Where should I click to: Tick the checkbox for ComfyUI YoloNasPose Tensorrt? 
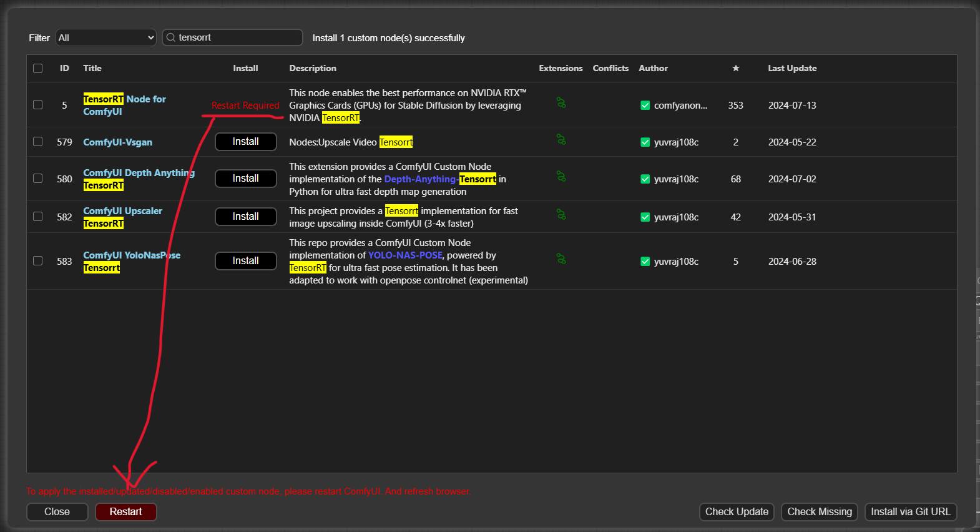tap(38, 260)
